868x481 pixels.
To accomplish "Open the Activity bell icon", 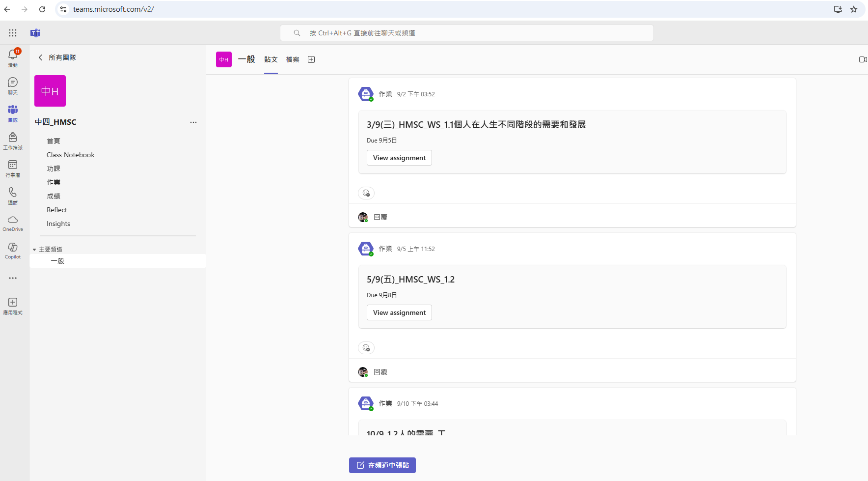I will coord(13,56).
